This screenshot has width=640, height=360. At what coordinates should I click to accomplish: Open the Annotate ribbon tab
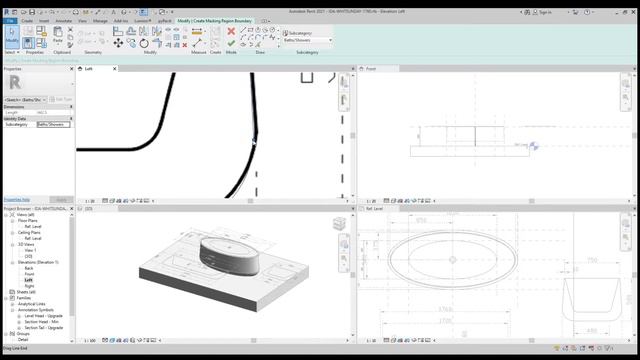coord(63,21)
